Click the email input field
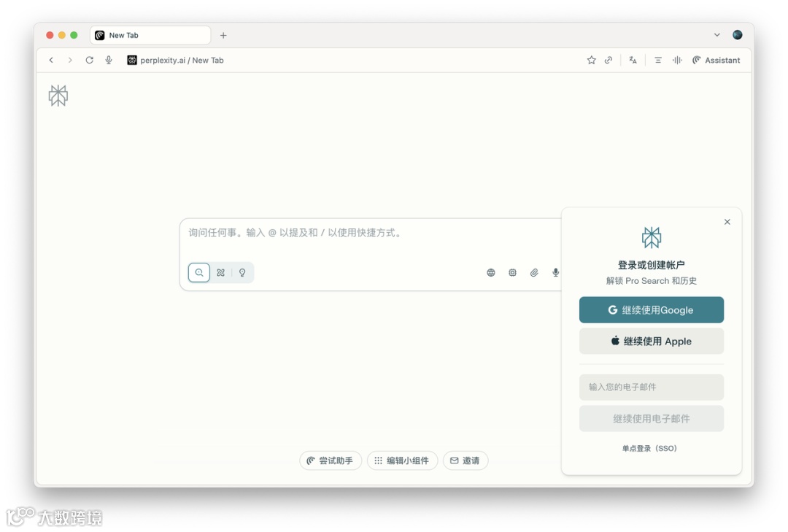This screenshot has height=532, width=788. (652, 388)
